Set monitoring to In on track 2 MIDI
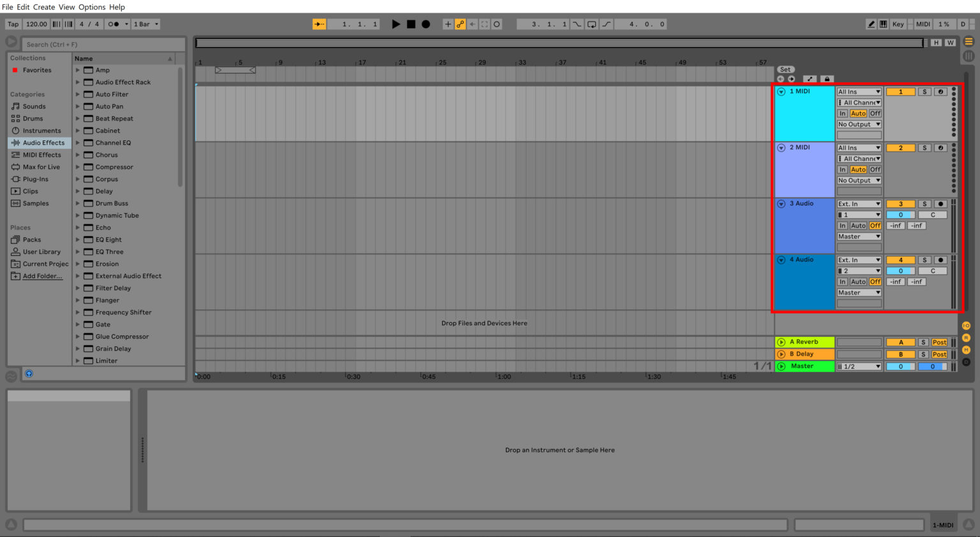 pyautogui.click(x=843, y=169)
